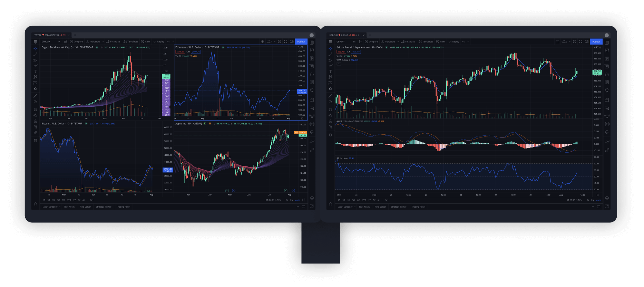This screenshot has height=287, width=644.
Task: Enter fullscreen mode on left monitor
Action: (286, 41)
